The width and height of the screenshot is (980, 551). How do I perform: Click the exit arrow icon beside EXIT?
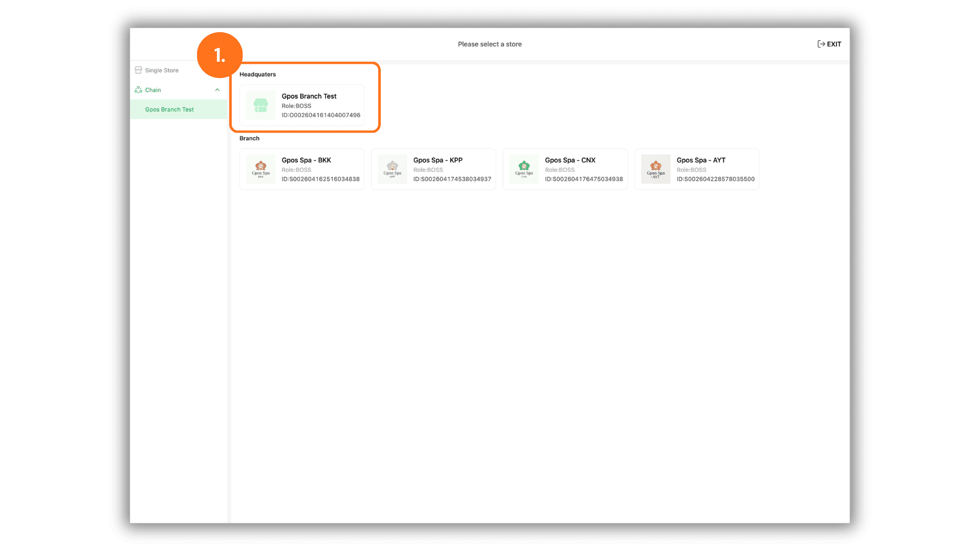tap(821, 44)
